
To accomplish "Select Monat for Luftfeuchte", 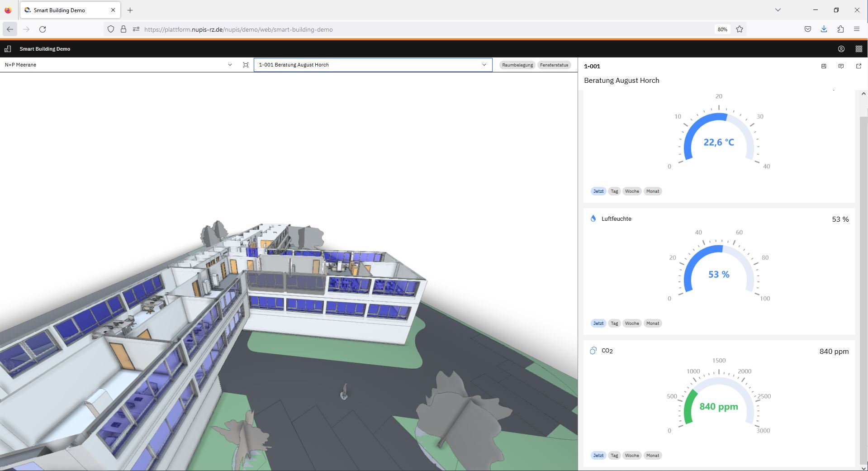I will coord(653,323).
